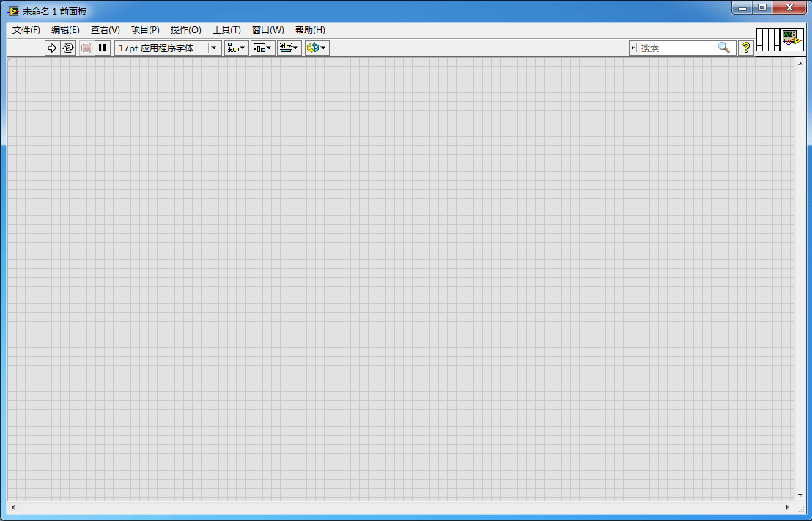Open the 工具(T) menu
This screenshot has height=521, width=812.
pyautogui.click(x=227, y=30)
